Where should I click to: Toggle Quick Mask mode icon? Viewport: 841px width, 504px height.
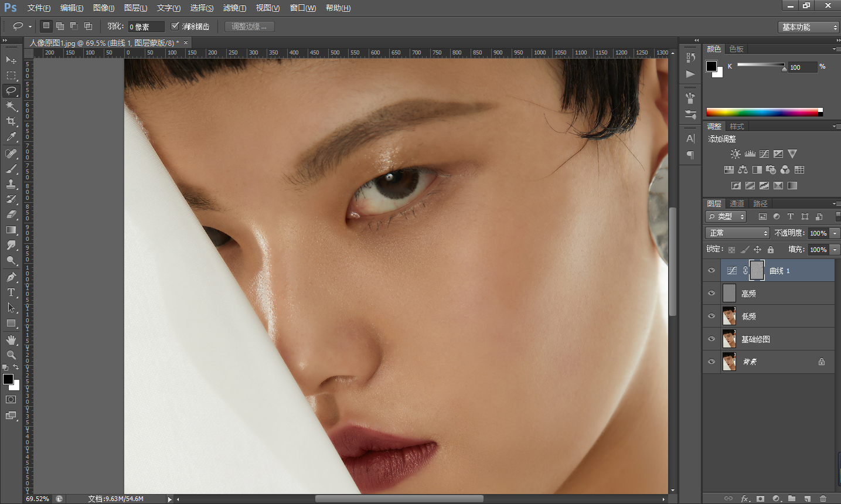tap(11, 400)
